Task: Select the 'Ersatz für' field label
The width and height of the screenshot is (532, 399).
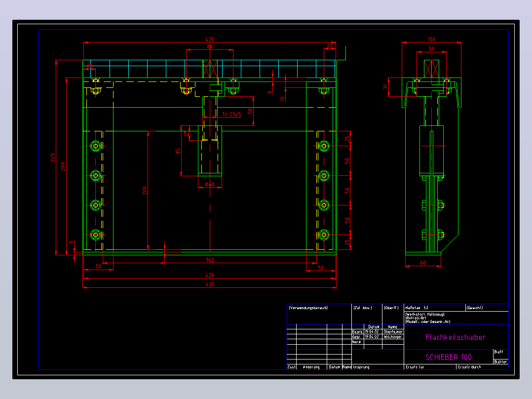Action: (415, 367)
